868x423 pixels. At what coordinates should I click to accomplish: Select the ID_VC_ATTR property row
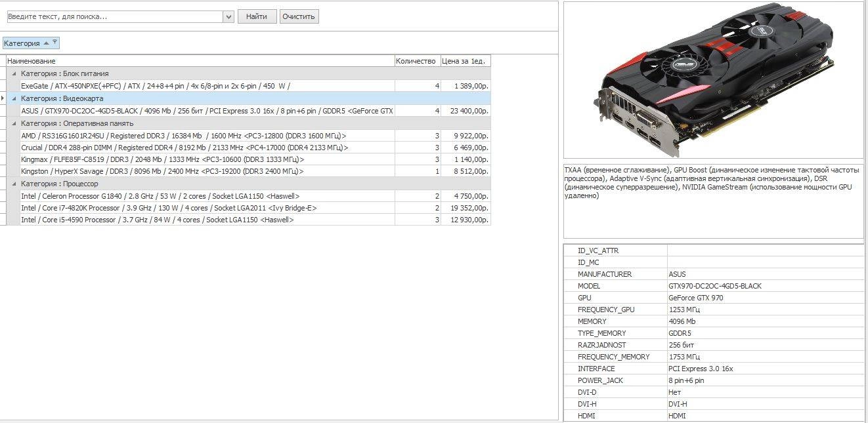coord(714,251)
